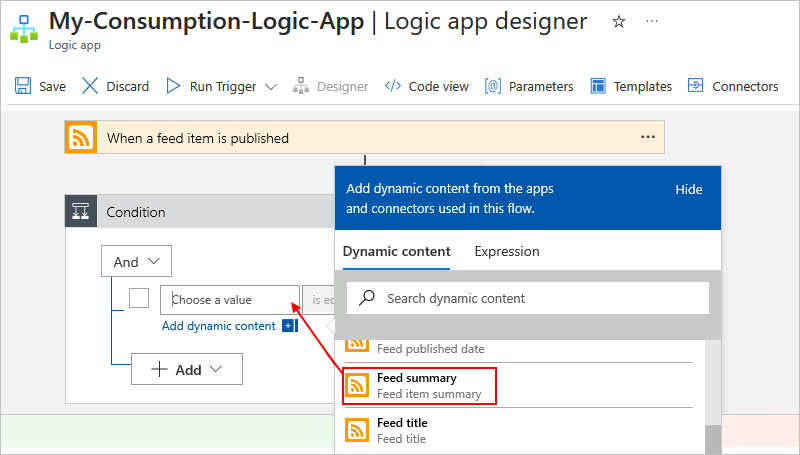Favorite the logic app with the star icon
Viewport: 800px width, 455px height.
[619, 22]
